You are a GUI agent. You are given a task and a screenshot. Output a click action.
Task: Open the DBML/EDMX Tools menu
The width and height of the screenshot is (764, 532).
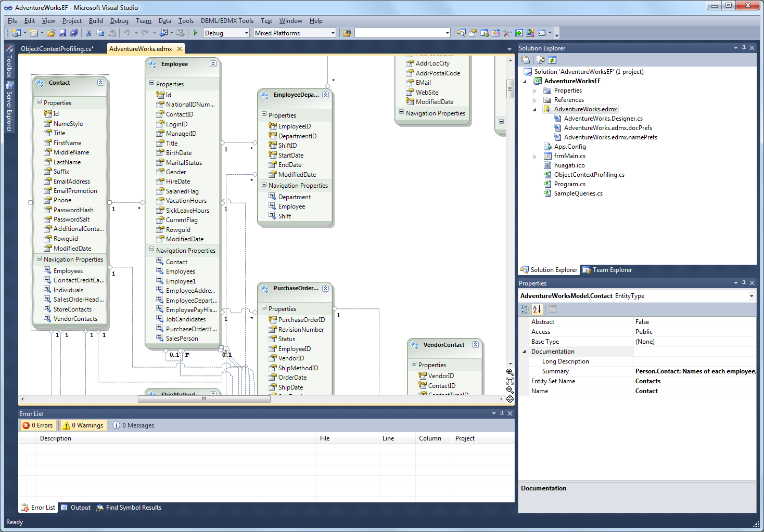(x=227, y=21)
